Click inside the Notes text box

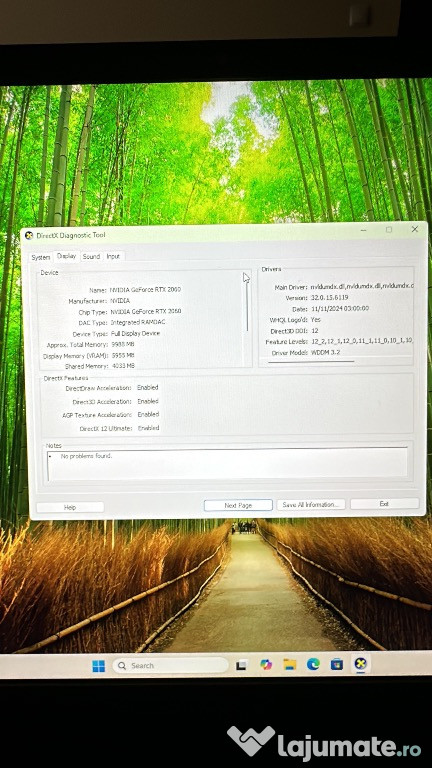(x=227, y=464)
